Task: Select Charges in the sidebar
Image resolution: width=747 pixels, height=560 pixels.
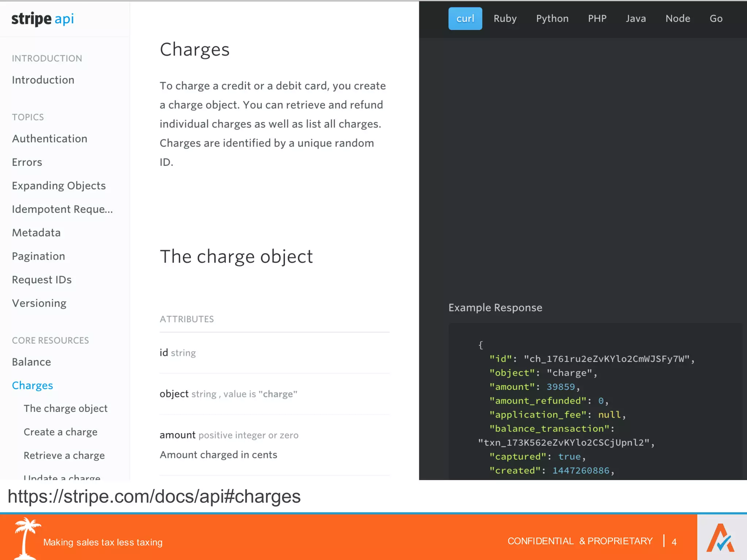Action: point(32,386)
